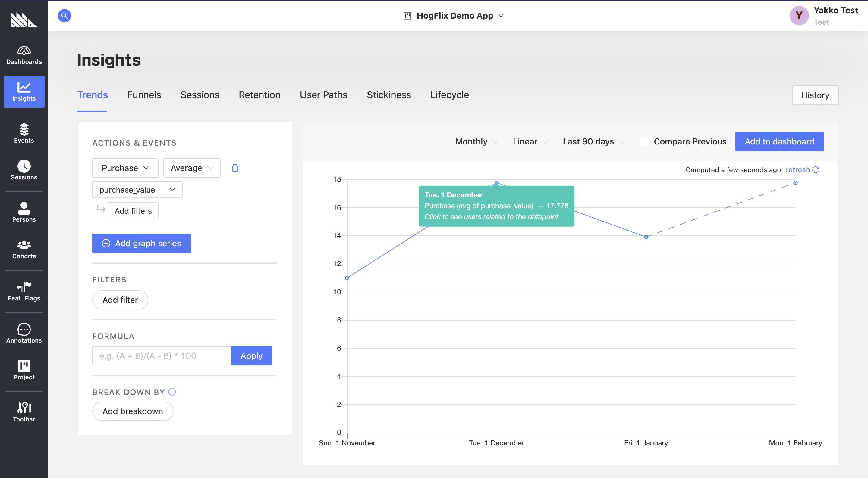868x478 pixels.
Task: Switch to the Retention tab
Action: tap(259, 94)
